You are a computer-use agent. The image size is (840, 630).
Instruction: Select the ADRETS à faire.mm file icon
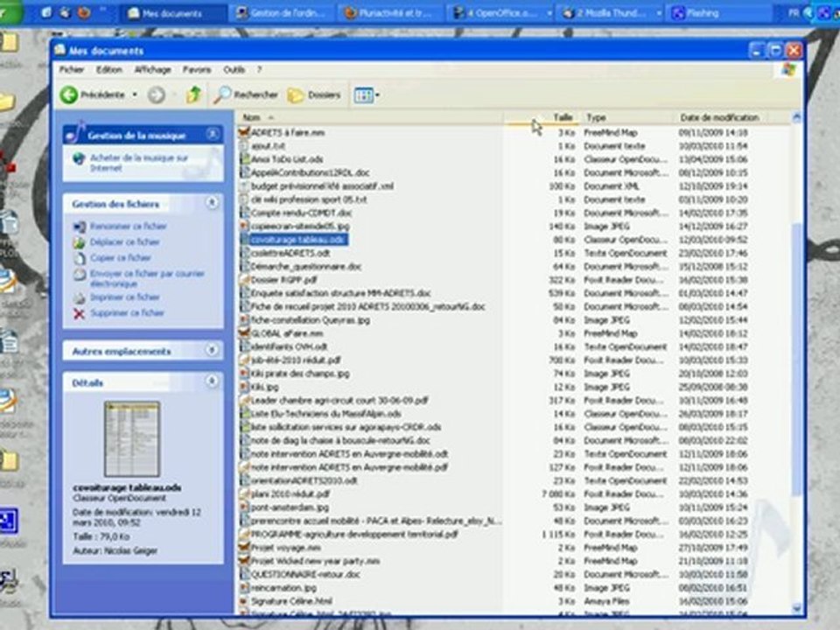coord(244,132)
